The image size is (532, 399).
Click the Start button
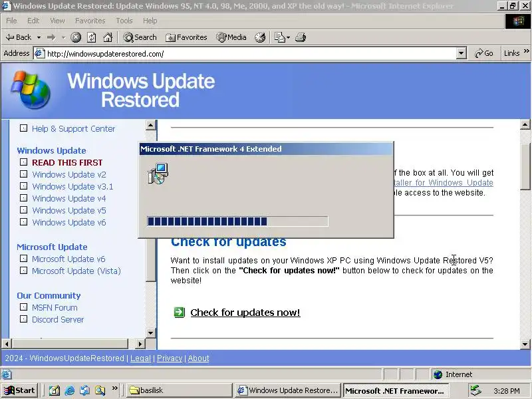(x=20, y=390)
